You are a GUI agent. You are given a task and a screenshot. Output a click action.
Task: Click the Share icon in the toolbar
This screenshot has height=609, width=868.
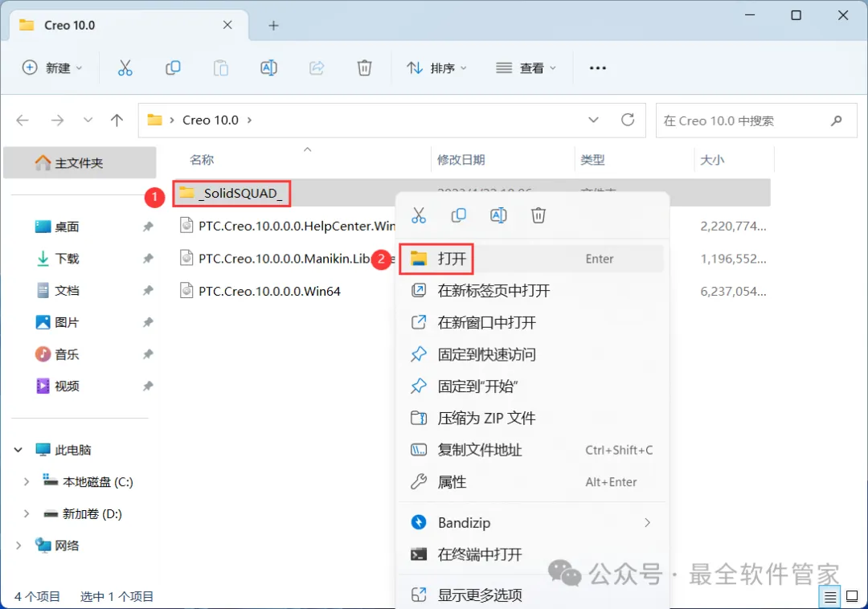(x=317, y=68)
